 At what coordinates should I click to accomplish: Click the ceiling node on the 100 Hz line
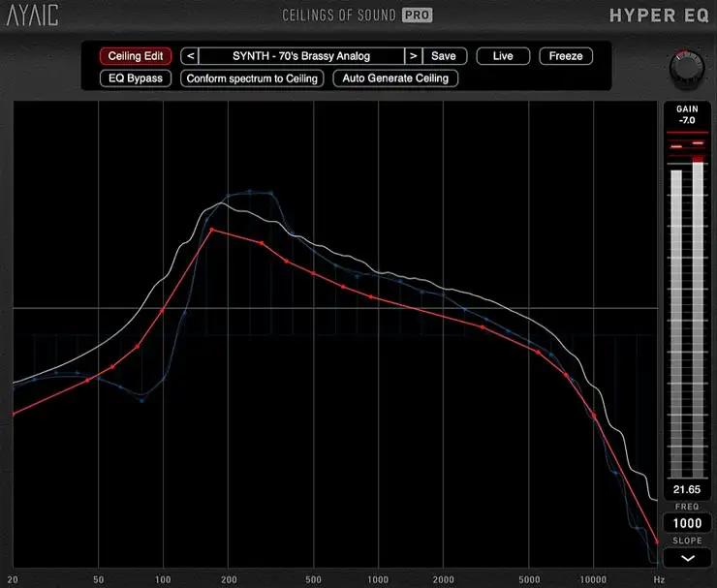coord(162,311)
